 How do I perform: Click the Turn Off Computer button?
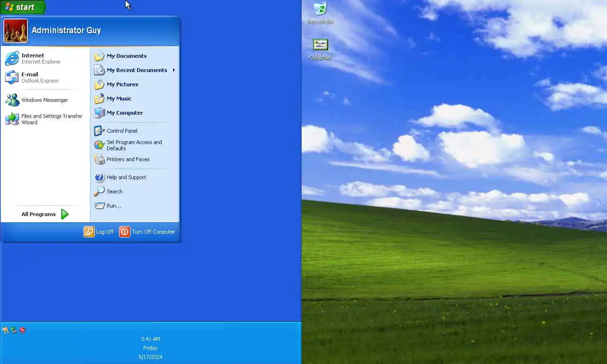point(147,232)
